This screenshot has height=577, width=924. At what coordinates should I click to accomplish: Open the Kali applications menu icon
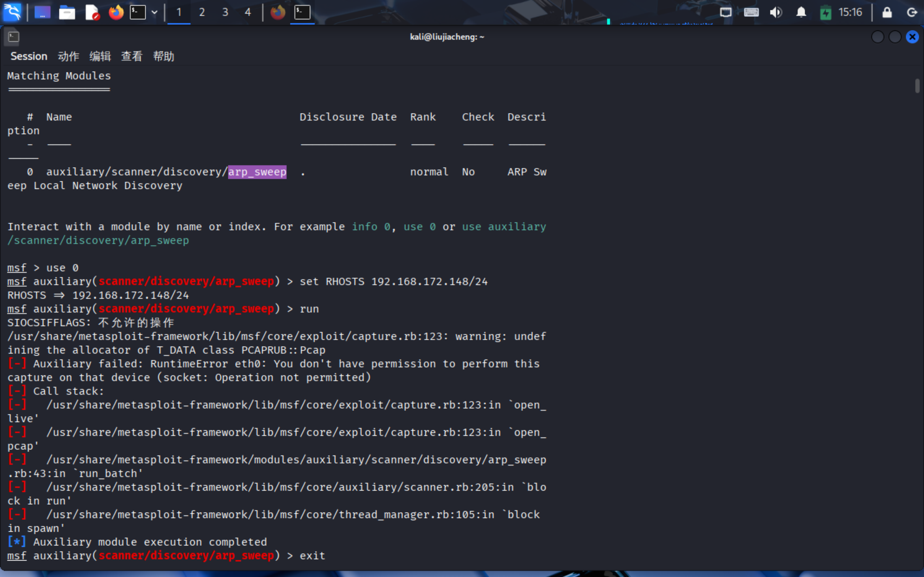pyautogui.click(x=12, y=12)
